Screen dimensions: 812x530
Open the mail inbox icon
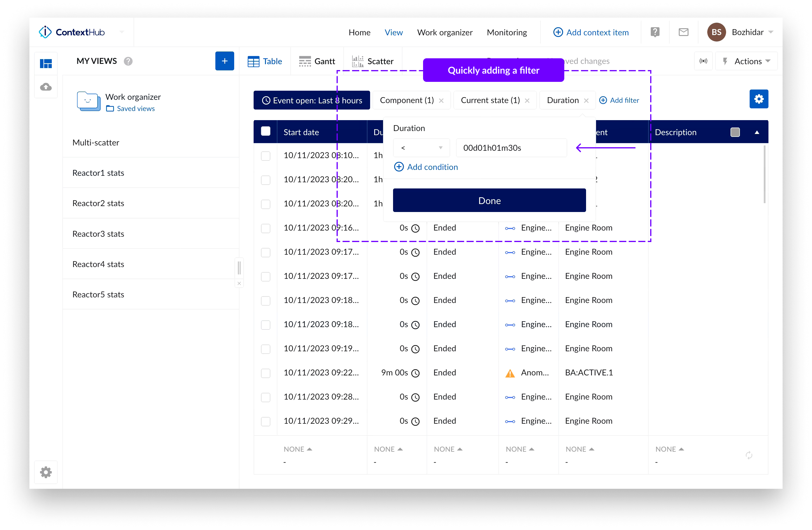click(683, 32)
